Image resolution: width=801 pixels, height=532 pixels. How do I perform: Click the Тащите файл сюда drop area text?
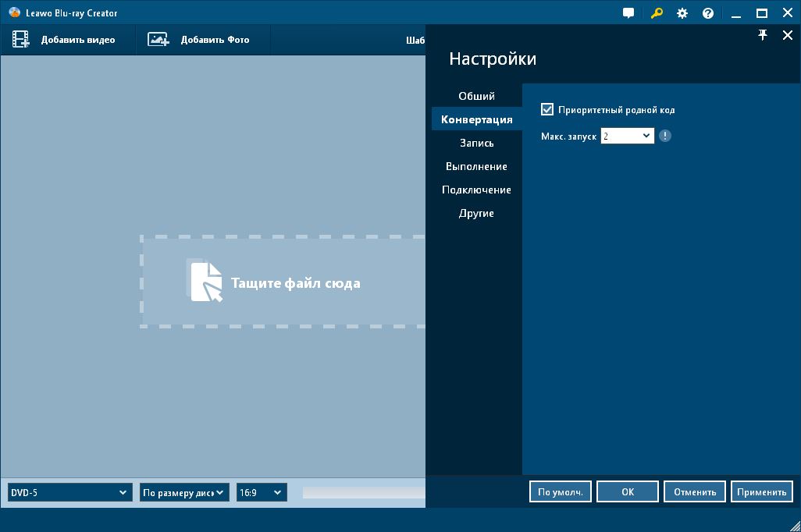tap(296, 283)
